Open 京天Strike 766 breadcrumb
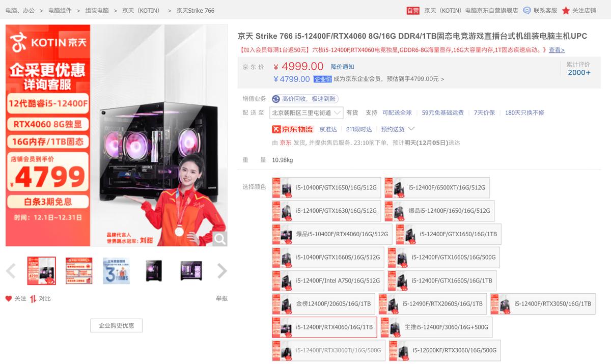The height and width of the screenshot is (364, 611). [196, 10]
